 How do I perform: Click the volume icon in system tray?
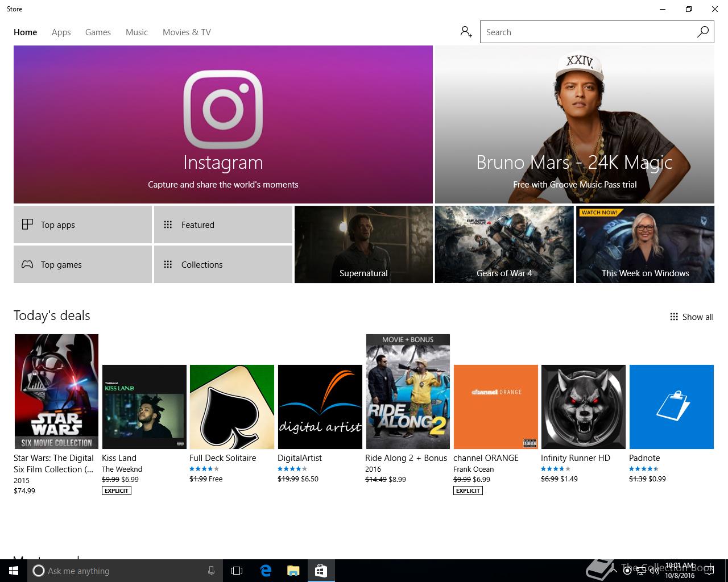click(x=654, y=571)
